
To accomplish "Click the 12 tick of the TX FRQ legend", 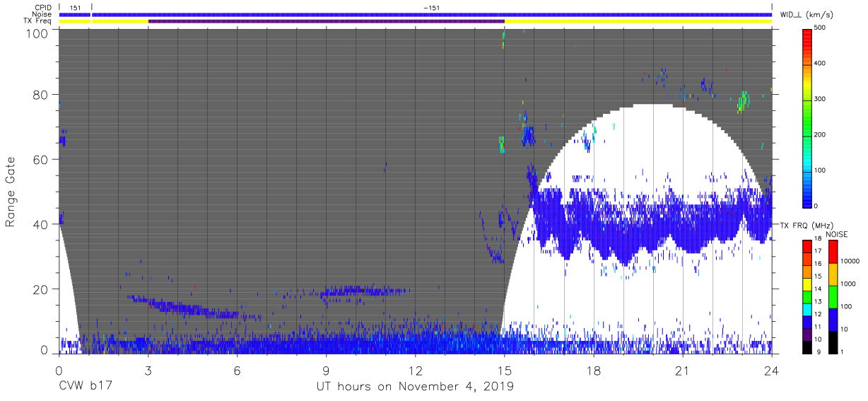I will tap(816, 313).
